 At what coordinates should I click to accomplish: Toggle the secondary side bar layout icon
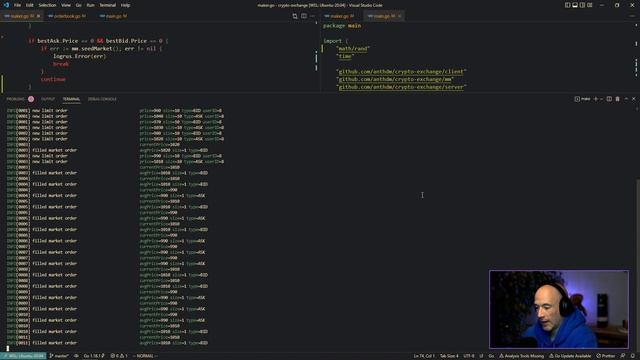point(582,5)
